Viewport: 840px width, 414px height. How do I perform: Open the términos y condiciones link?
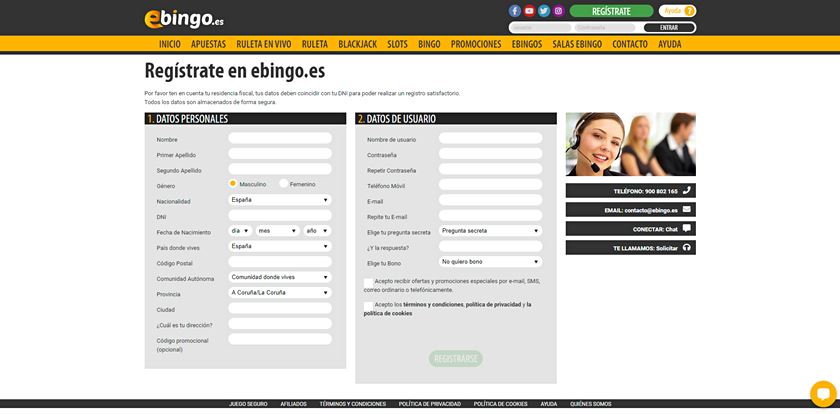pos(433,305)
